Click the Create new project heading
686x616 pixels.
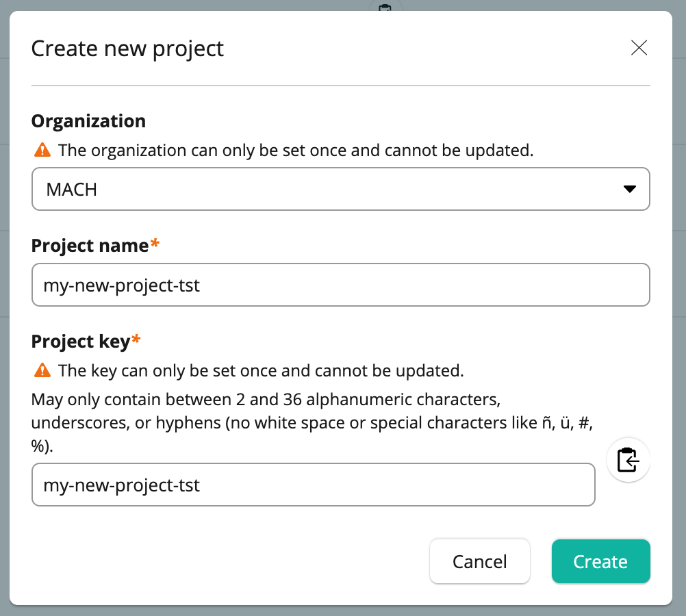pyautogui.click(x=127, y=49)
